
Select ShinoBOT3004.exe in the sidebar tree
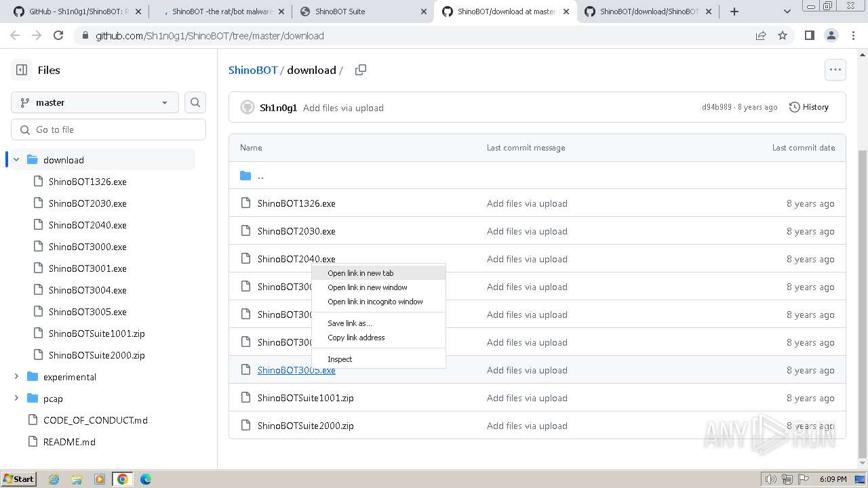click(87, 290)
